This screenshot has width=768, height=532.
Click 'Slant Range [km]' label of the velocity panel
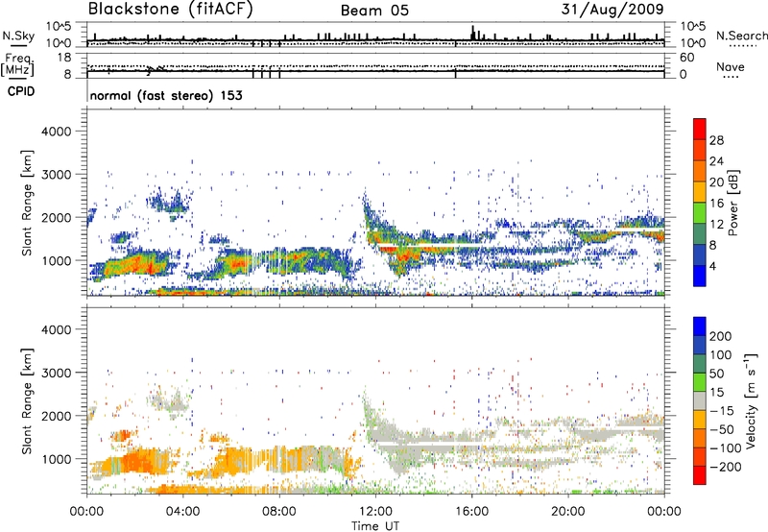(27, 400)
